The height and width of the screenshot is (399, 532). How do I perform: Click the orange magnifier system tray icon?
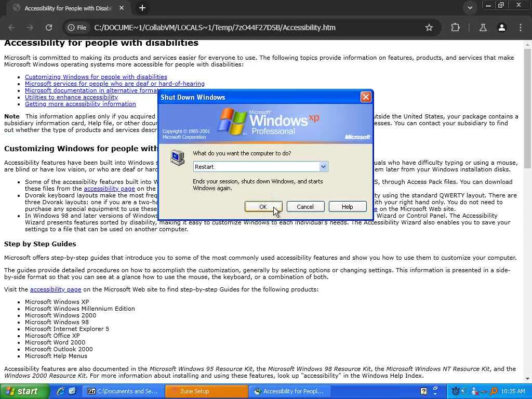click(x=494, y=391)
